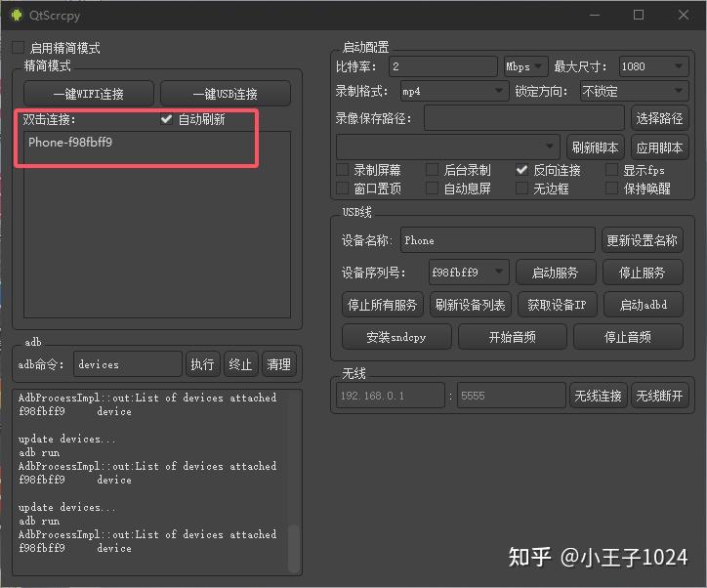707x588 pixels.
Task: Open the Mbps bitrate unit dropdown
Action: (525, 66)
